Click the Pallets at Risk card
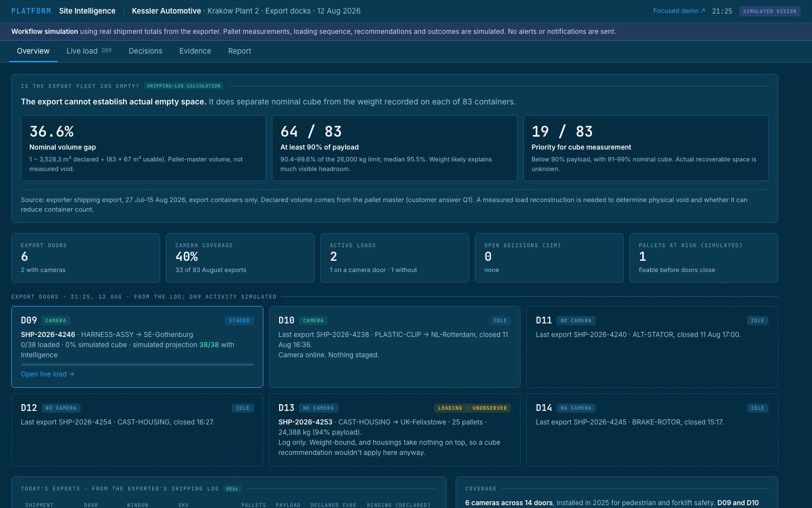 tap(704, 258)
